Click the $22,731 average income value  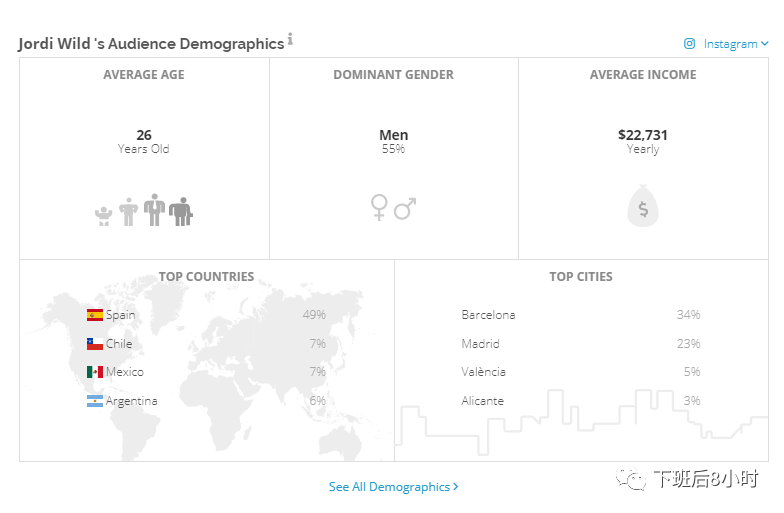pos(643,135)
